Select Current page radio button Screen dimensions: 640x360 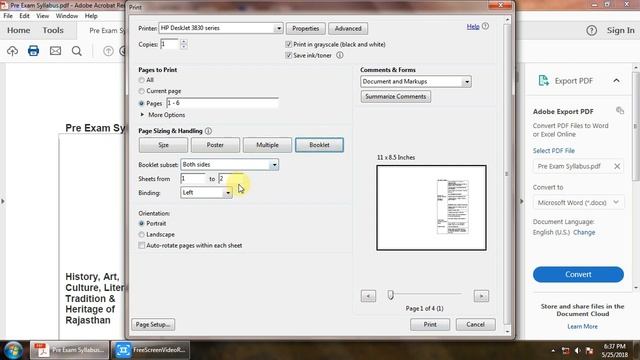click(x=142, y=91)
